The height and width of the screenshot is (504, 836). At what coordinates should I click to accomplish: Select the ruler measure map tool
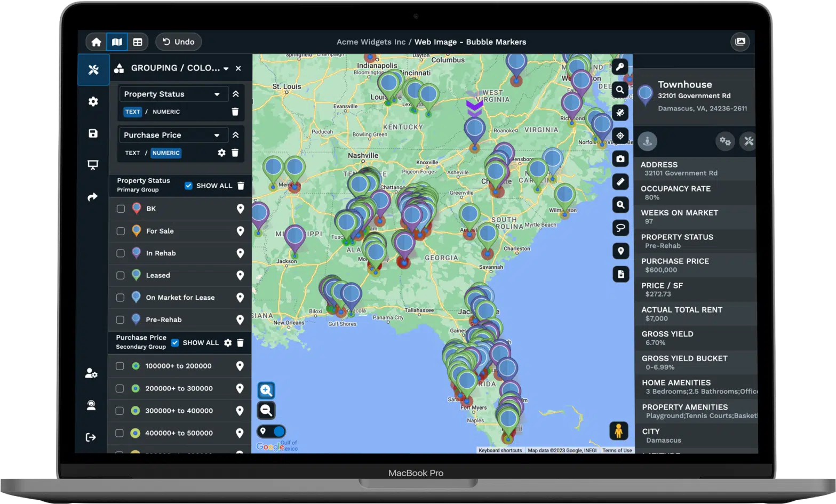pos(620,182)
